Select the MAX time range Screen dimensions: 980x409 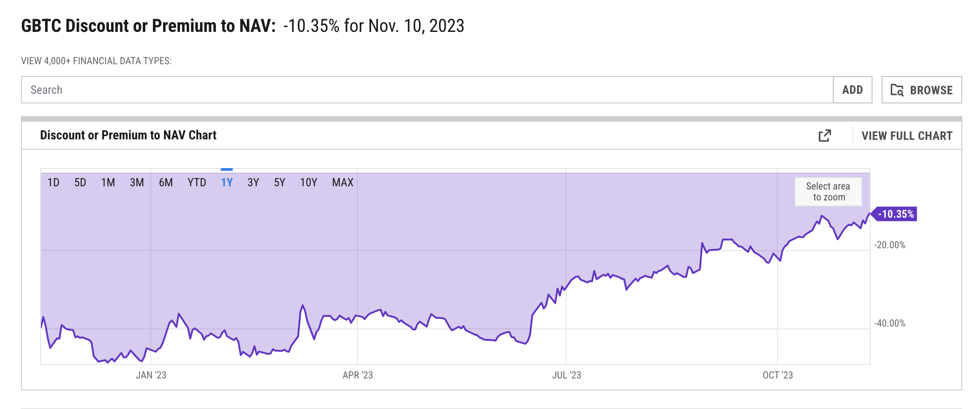[342, 182]
